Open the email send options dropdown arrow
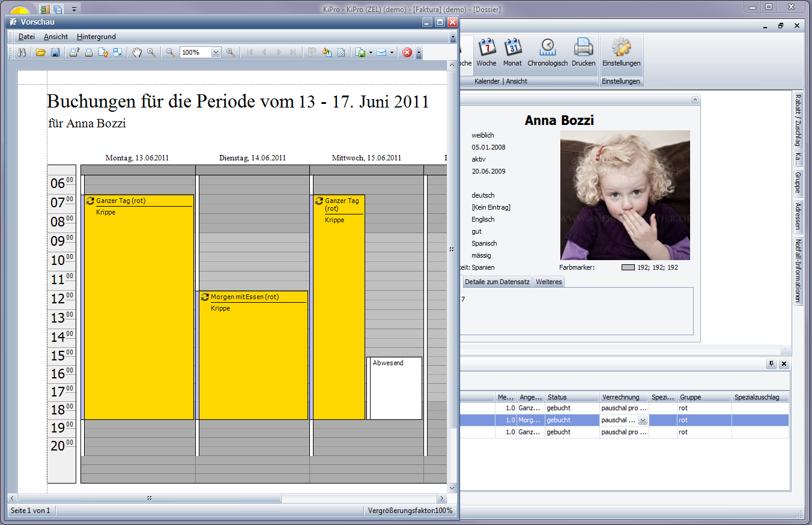Image resolution: width=812 pixels, height=525 pixels. [x=392, y=53]
